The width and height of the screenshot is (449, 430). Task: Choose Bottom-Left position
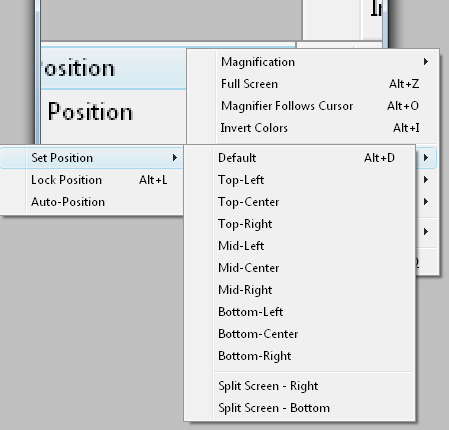coord(299,312)
